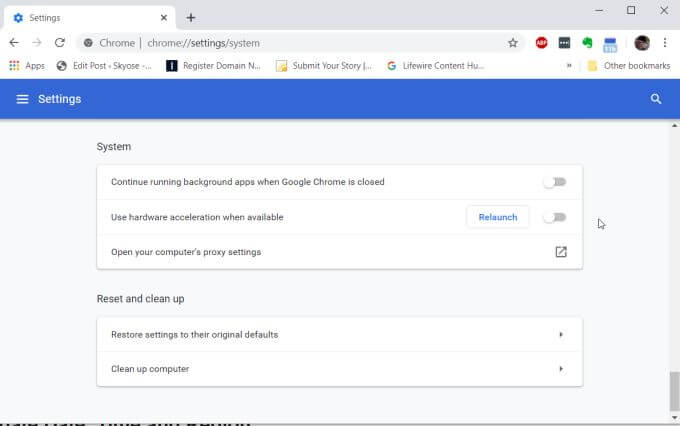Open the Apps shortcut in bookmarks bar
The image size is (680, 426).
(27, 66)
